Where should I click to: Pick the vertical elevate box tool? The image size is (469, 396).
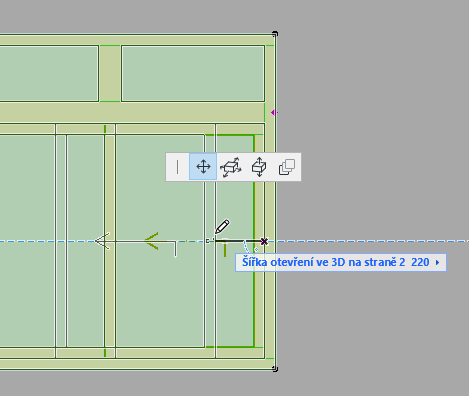(259, 167)
